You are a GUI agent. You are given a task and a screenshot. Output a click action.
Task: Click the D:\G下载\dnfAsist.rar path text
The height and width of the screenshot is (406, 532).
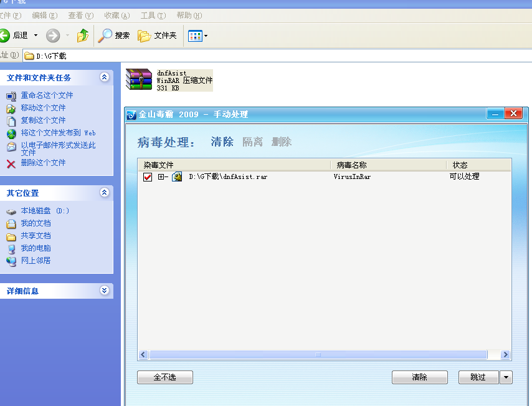pyautogui.click(x=228, y=176)
